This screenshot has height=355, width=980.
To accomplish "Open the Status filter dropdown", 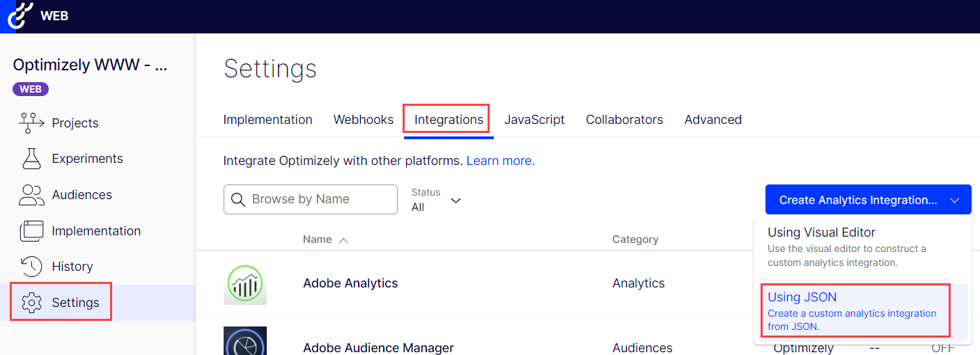I will 437,200.
